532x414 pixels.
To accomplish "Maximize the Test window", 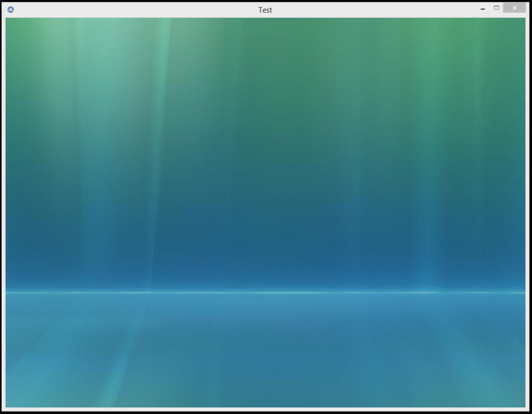I will 496,8.
